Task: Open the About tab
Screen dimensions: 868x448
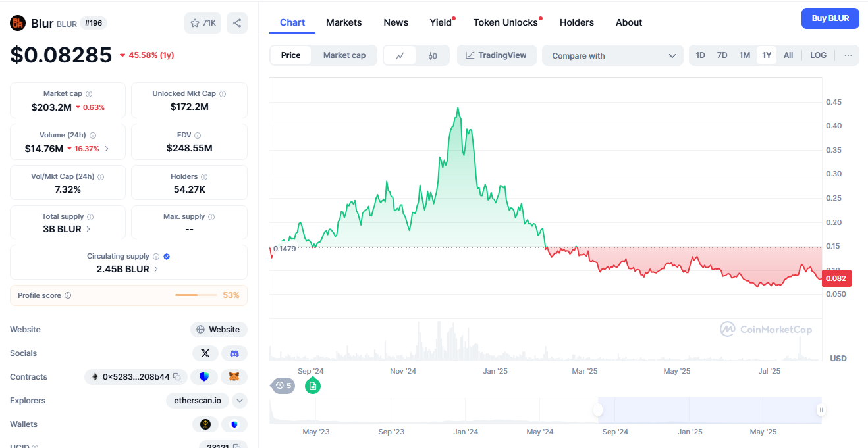Action: point(629,22)
